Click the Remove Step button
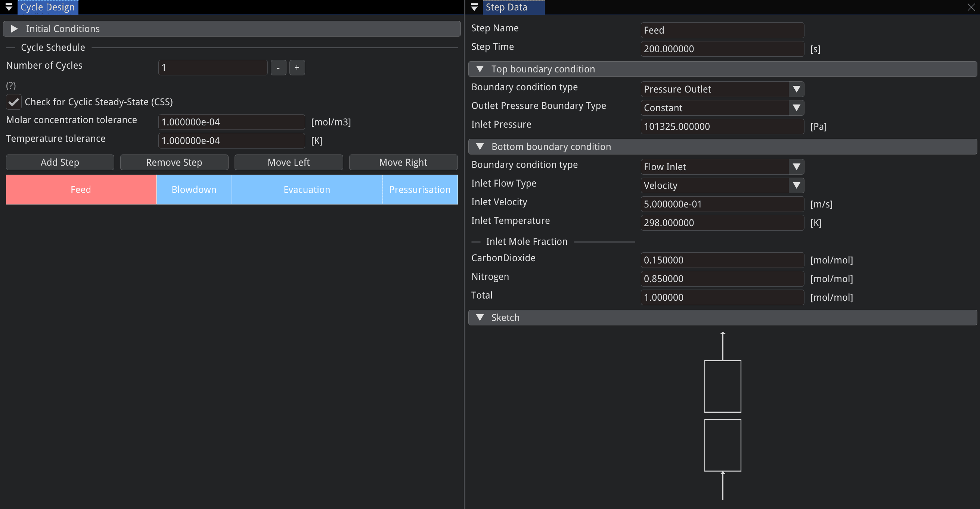 (x=174, y=162)
